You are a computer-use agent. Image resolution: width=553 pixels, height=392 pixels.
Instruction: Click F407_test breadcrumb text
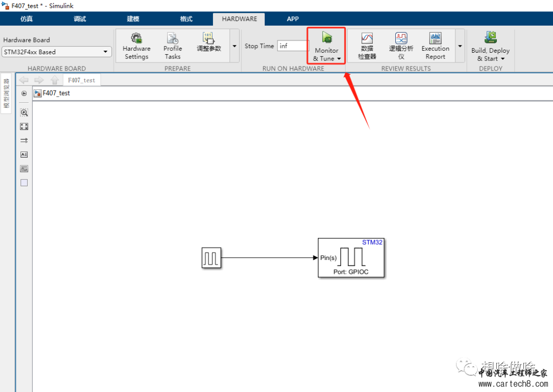56,93
